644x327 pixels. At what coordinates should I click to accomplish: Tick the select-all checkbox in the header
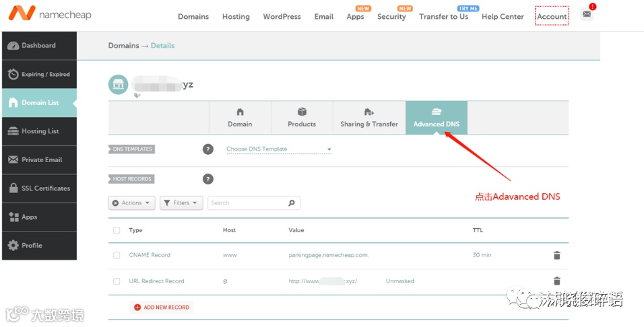click(117, 230)
